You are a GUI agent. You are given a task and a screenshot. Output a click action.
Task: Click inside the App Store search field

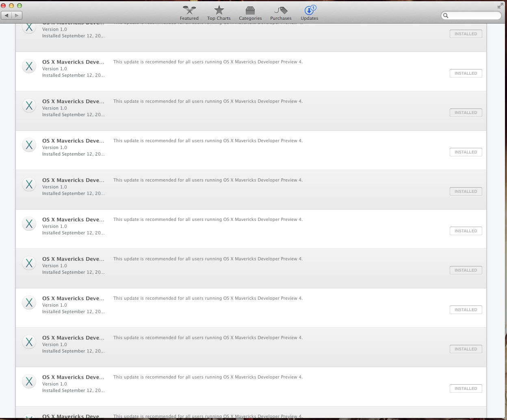pyautogui.click(x=471, y=15)
